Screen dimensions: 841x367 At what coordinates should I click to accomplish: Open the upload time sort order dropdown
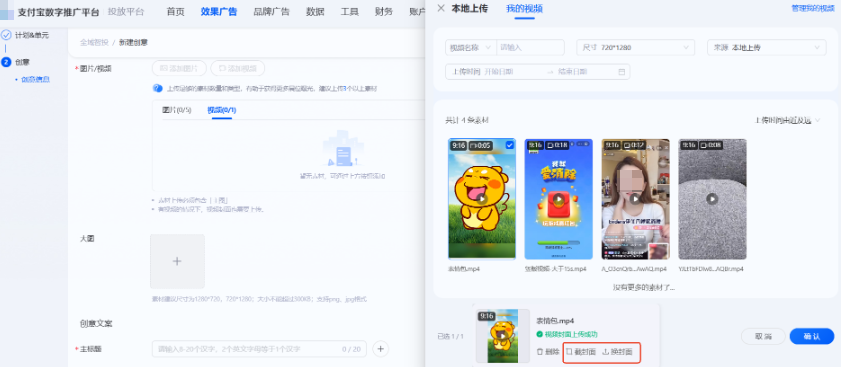787,120
